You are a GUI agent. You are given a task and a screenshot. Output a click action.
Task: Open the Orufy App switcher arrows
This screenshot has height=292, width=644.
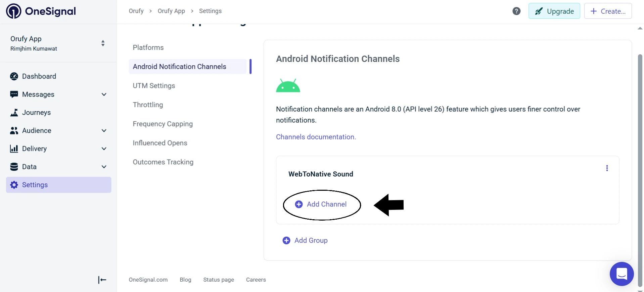click(103, 43)
